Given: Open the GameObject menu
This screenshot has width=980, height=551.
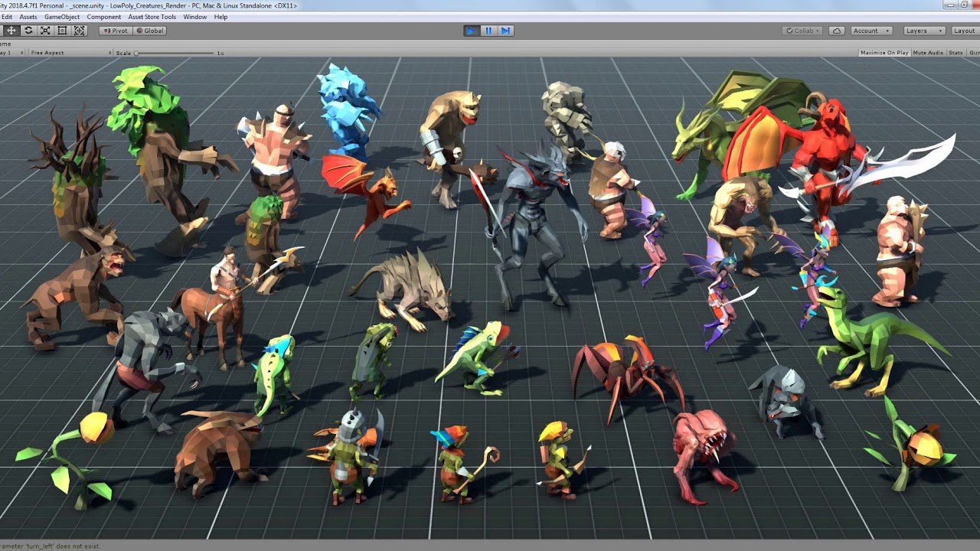Looking at the screenshot, I should click(62, 17).
